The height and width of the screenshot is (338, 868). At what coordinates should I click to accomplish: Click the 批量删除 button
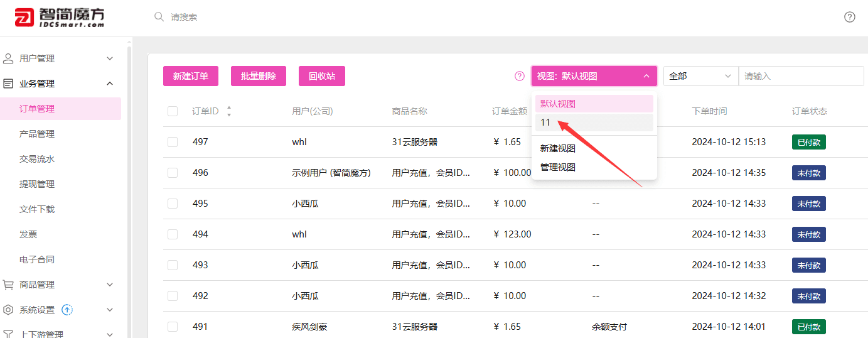click(x=259, y=76)
